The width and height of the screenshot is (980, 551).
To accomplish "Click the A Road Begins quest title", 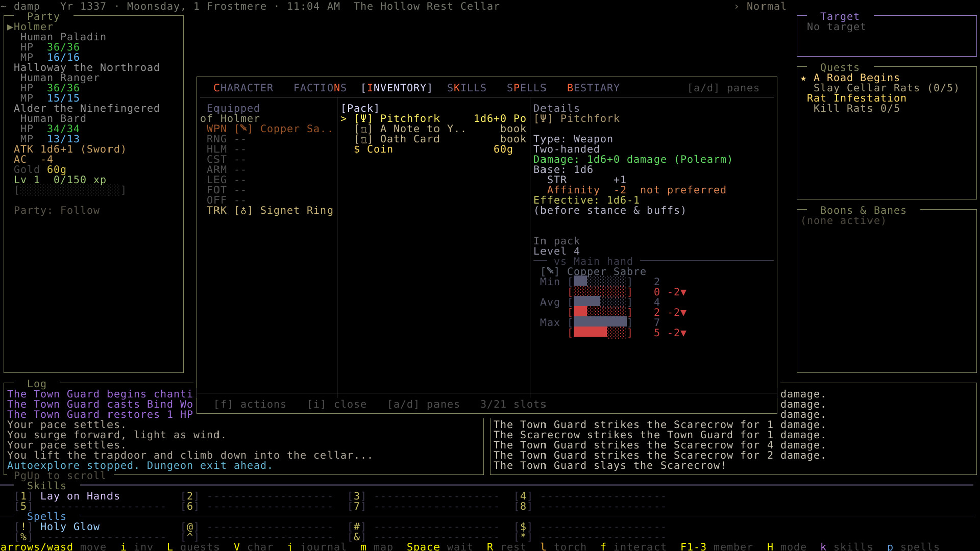I will [856, 78].
